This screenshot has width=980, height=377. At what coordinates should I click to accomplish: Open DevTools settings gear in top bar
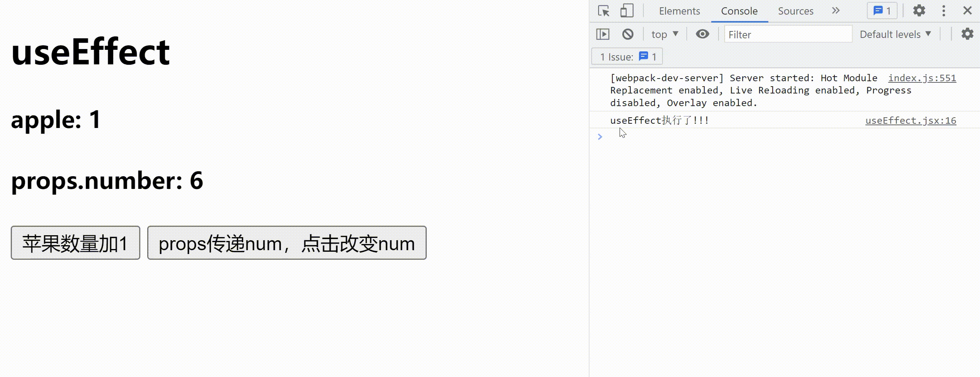(919, 11)
